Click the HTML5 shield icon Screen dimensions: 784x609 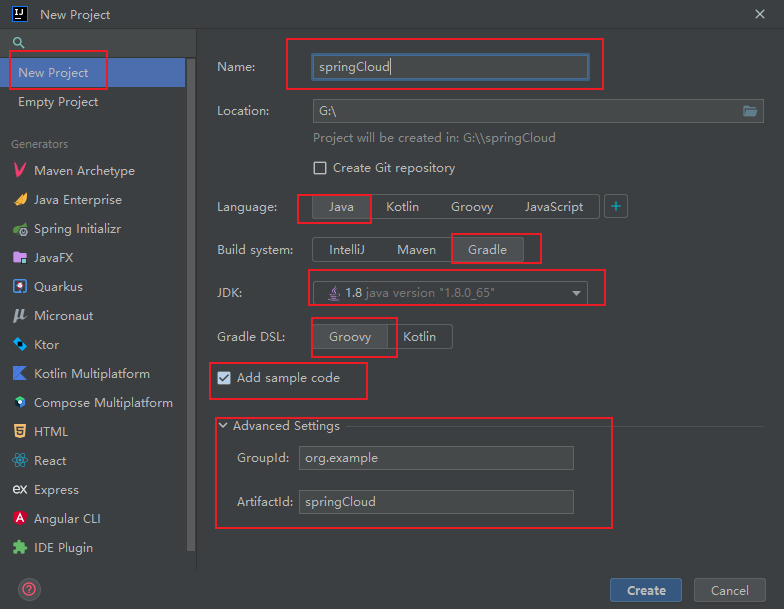(20, 432)
